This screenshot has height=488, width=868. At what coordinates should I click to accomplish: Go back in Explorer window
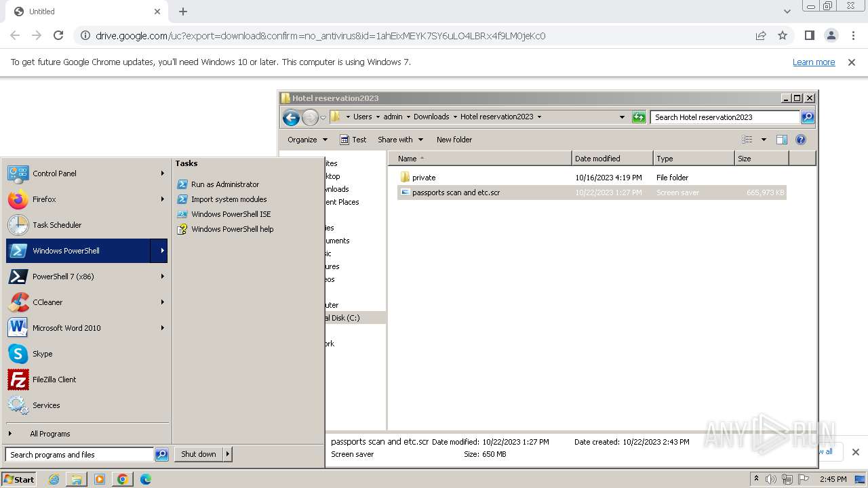[x=291, y=117]
